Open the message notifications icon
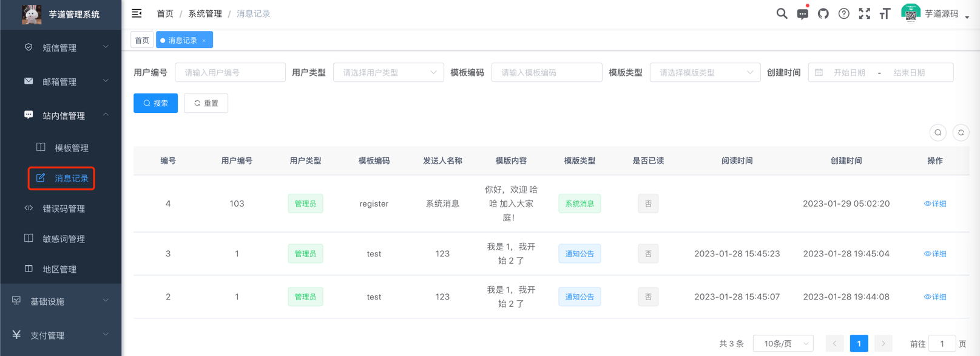The image size is (980, 356). 802,14
